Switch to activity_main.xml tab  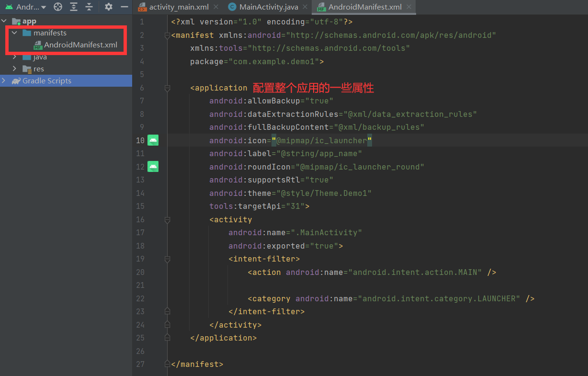(x=179, y=7)
